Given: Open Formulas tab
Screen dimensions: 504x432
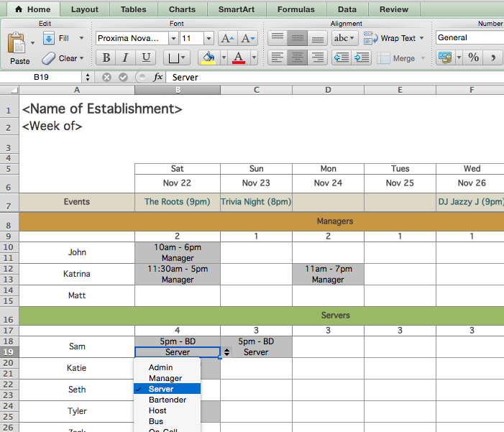Looking at the screenshot, I should 296,9.
